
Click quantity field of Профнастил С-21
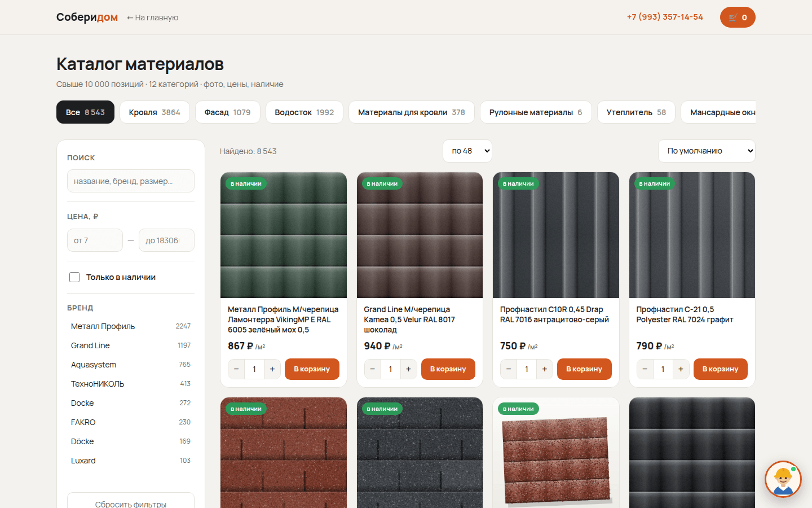click(663, 369)
